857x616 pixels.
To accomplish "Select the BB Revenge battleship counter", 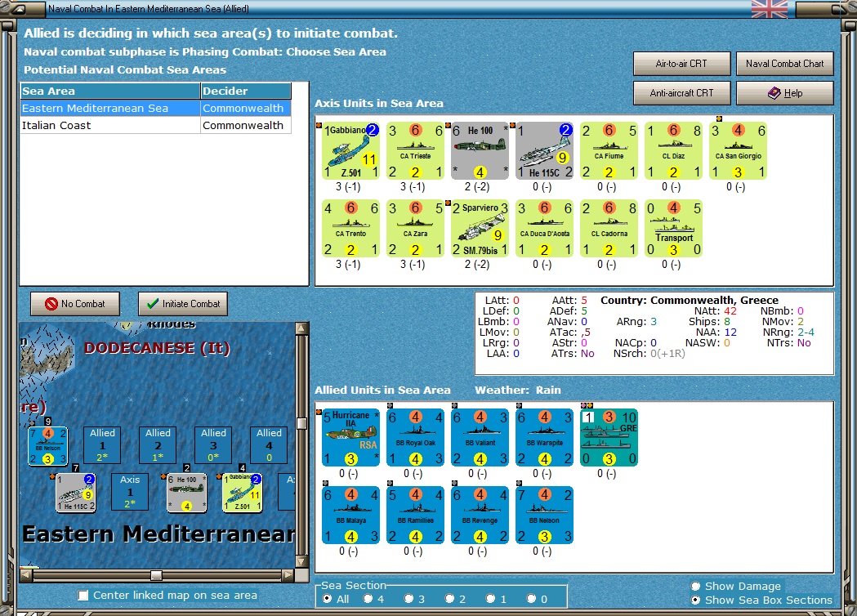I will [x=480, y=516].
